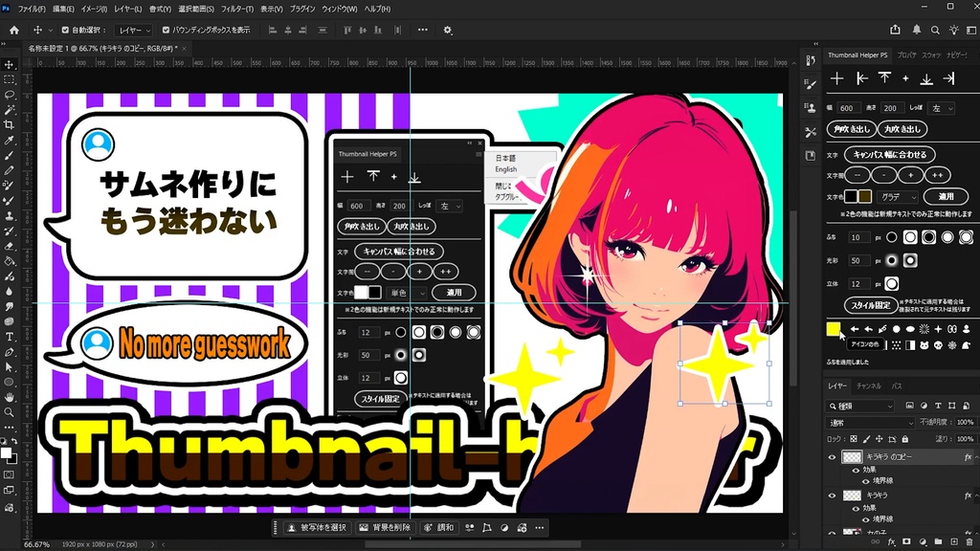Open the ファイル(F) menu
The width and height of the screenshot is (980, 551).
tap(32, 9)
